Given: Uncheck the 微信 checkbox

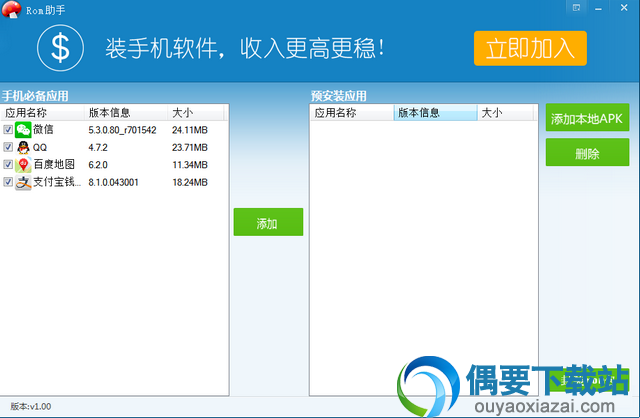Looking at the screenshot, I should (x=8, y=130).
